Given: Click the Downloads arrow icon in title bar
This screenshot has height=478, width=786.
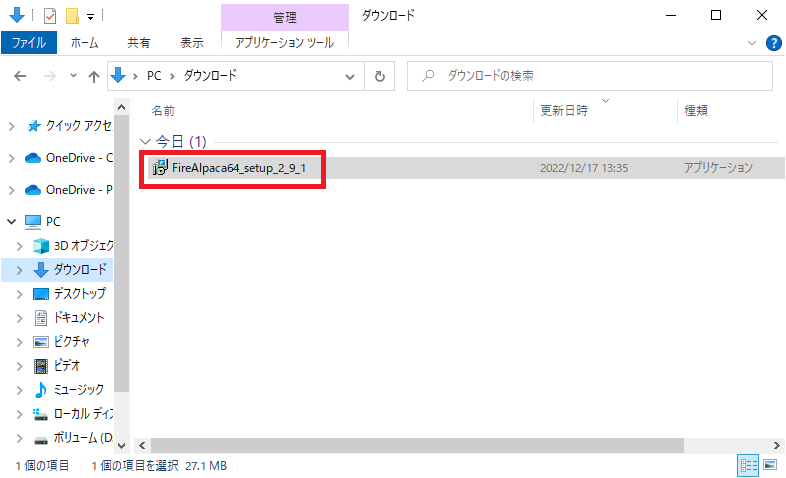Looking at the screenshot, I should point(17,15).
